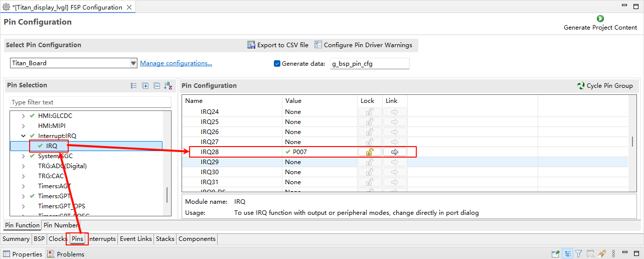The height and width of the screenshot is (259, 644).
Task: Expand the Timers:GPT tree node
Action: tap(23, 196)
